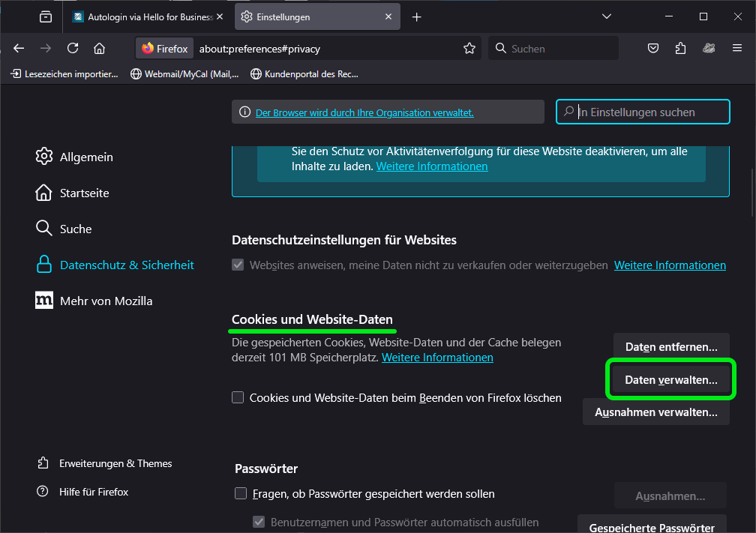This screenshot has width=756, height=533.
Task: Click the Firefox View icon in tab bar
Action: 46,17
